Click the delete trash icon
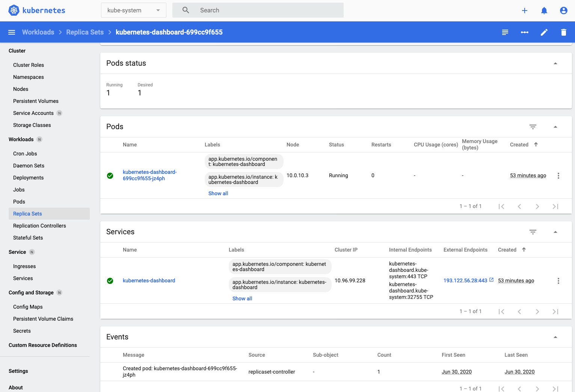This screenshot has height=392, width=575. click(564, 32)
